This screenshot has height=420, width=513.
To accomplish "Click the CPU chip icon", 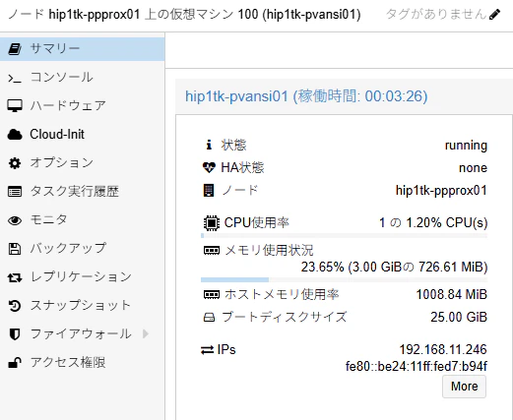I will tap(212, 223).
